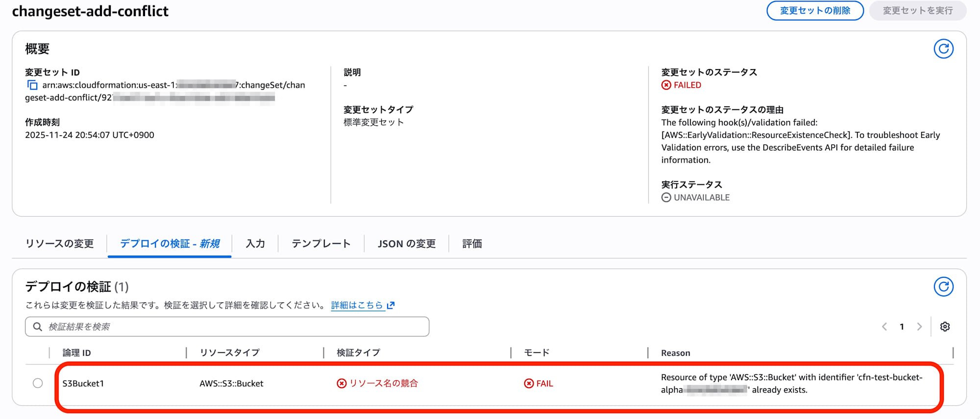This screenshot has height=419, width=980.
Task: Open the JSON の変更 tab
Action: pos(407,244)
